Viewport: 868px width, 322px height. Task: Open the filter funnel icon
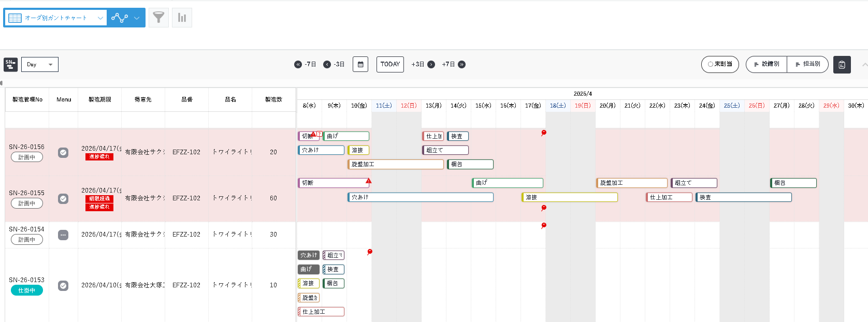pos(158,18)
